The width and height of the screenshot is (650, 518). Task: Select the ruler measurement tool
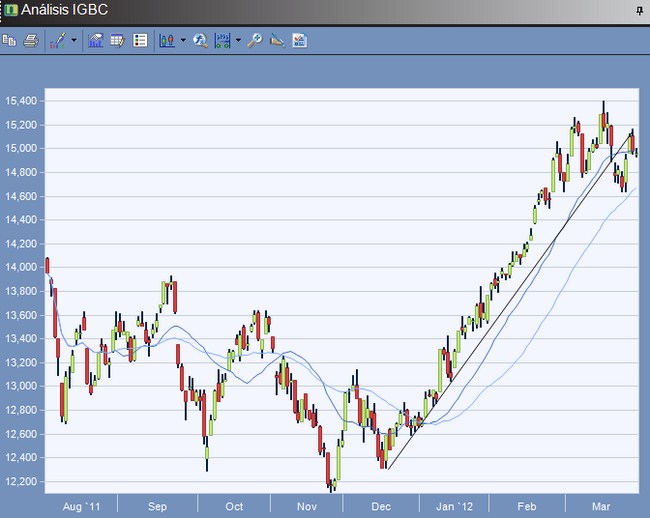pos(277,41)
